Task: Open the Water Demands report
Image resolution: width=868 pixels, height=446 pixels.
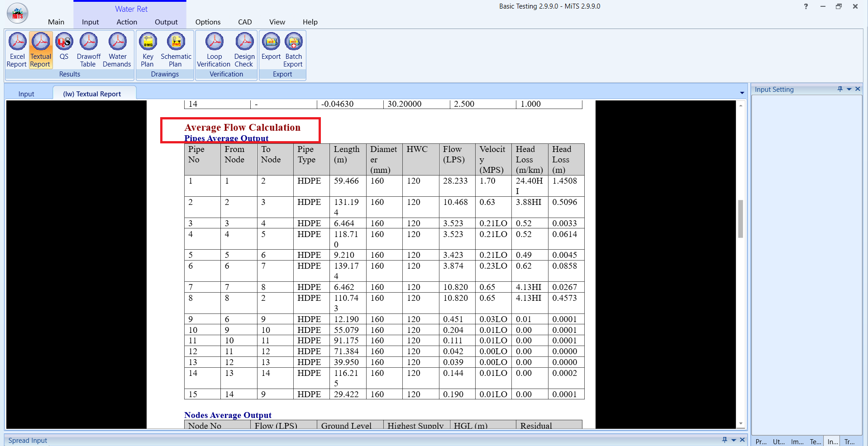Action: pos(117,50)
